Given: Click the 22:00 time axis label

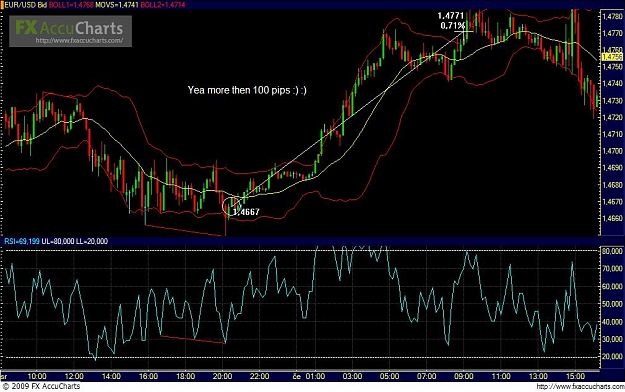Looking at the screenshot, I should (259, 376).
